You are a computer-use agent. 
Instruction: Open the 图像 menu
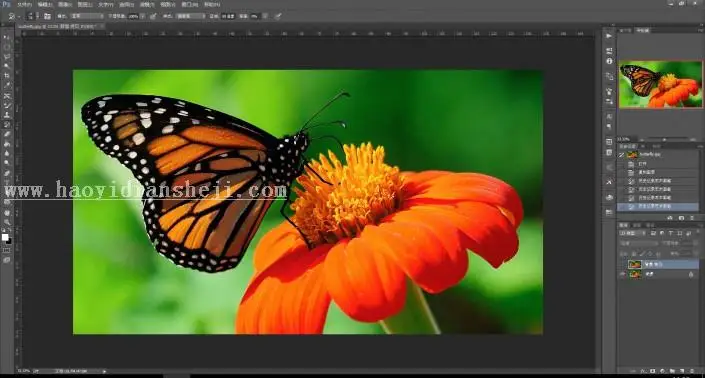65,4
